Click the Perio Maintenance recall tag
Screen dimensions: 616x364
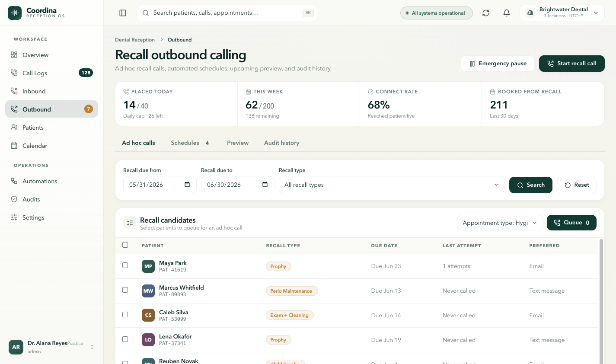[x=291, y=291]
